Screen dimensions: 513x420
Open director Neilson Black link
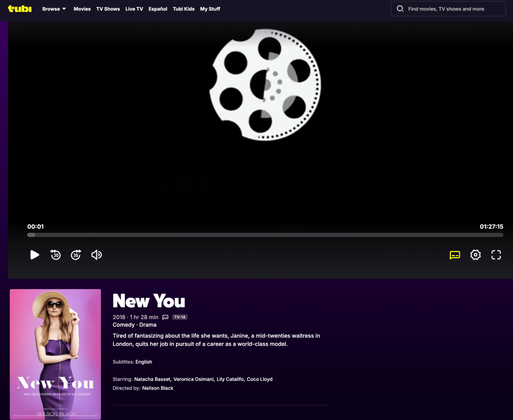tap(157, 388)
